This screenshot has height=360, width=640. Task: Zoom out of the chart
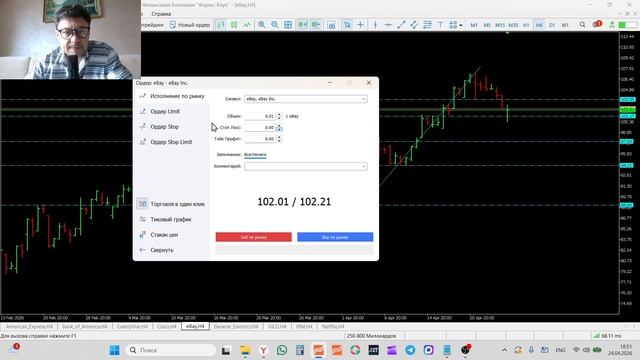[275, 25]
